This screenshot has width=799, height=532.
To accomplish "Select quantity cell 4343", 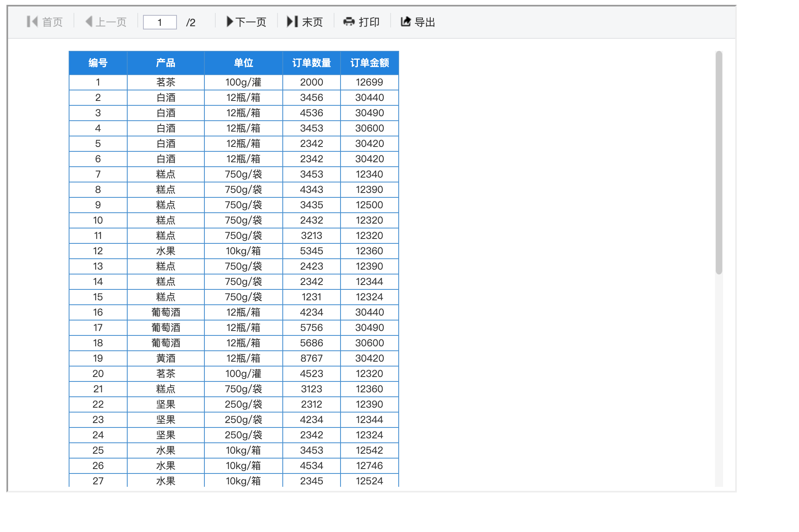I will [x=311, y=190].
